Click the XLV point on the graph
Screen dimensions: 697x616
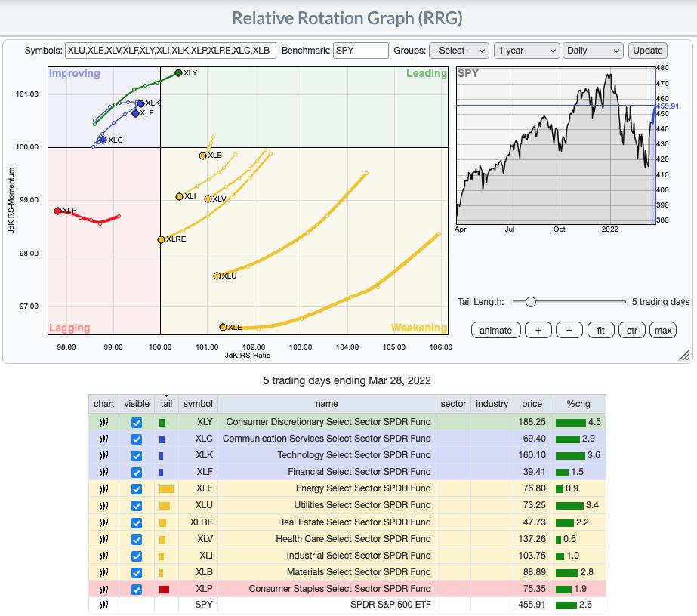click(208, 199)
